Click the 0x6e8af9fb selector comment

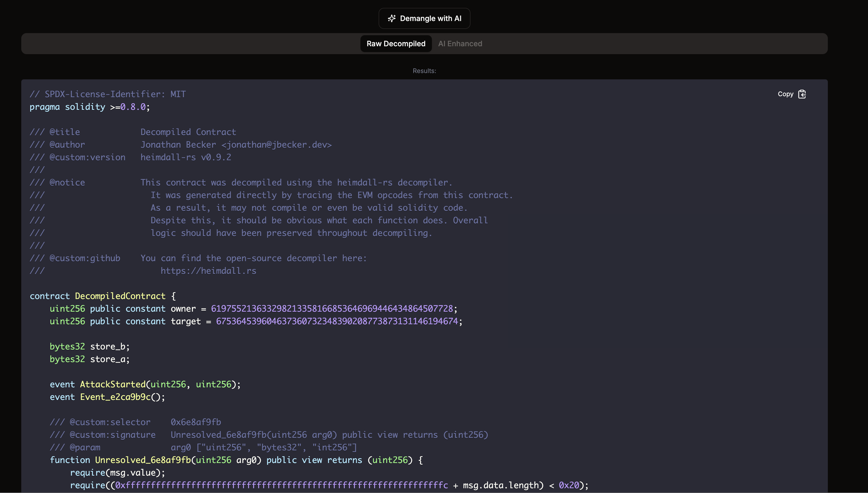click(x=195, y=422)
